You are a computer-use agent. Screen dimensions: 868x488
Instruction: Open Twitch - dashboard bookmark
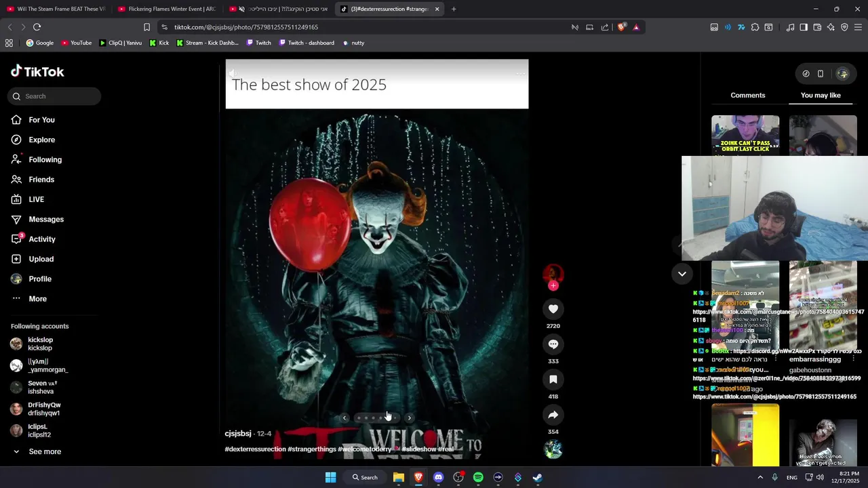(306, 43)
